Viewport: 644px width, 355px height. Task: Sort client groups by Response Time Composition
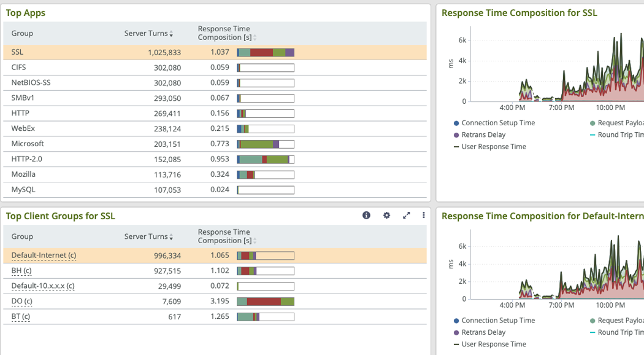226,236
